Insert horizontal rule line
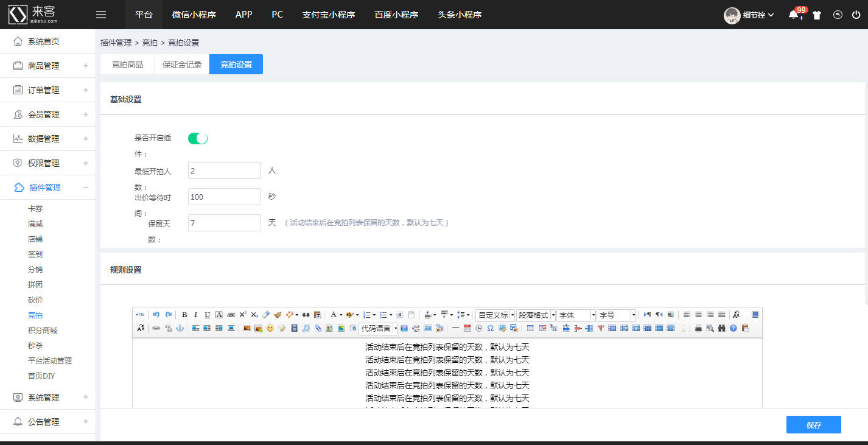868x445 pixels. [455, 328]
